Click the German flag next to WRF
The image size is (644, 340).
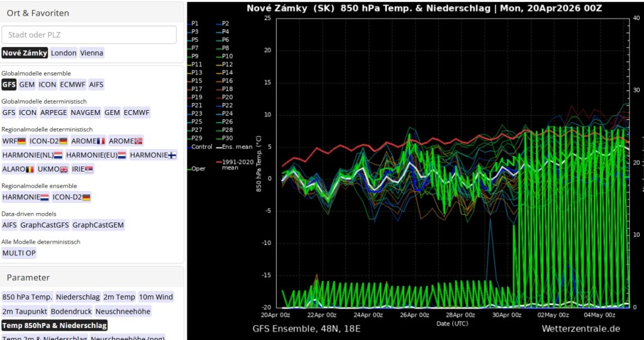click(22, 141)
